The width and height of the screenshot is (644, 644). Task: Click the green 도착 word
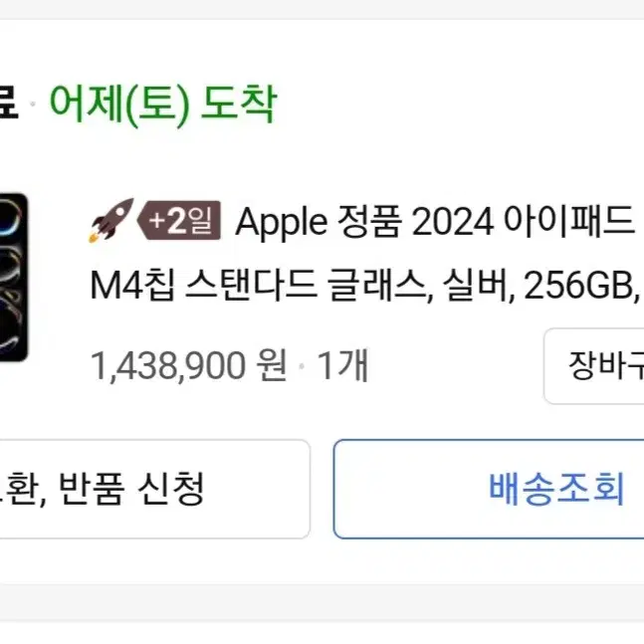[x=239, y=104]
